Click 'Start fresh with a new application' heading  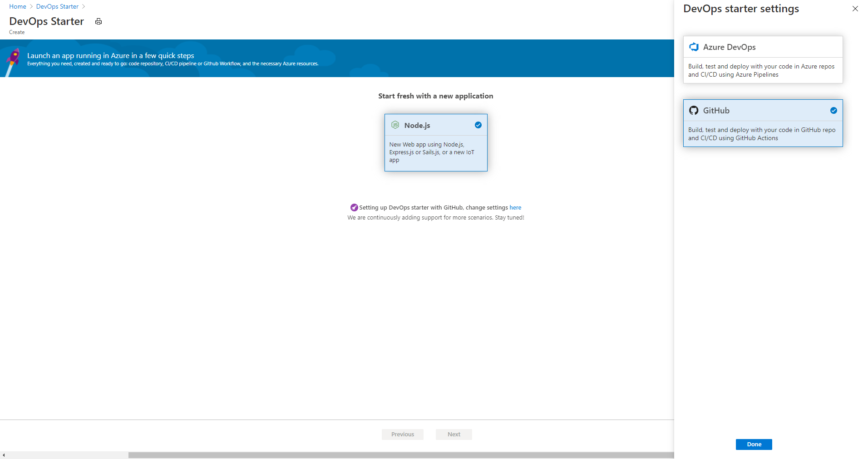[436, 96]
